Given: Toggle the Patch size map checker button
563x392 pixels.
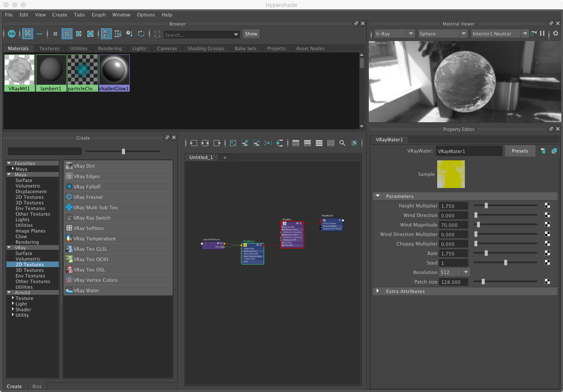Looking at the screenshot, I should tap(547, 282).
